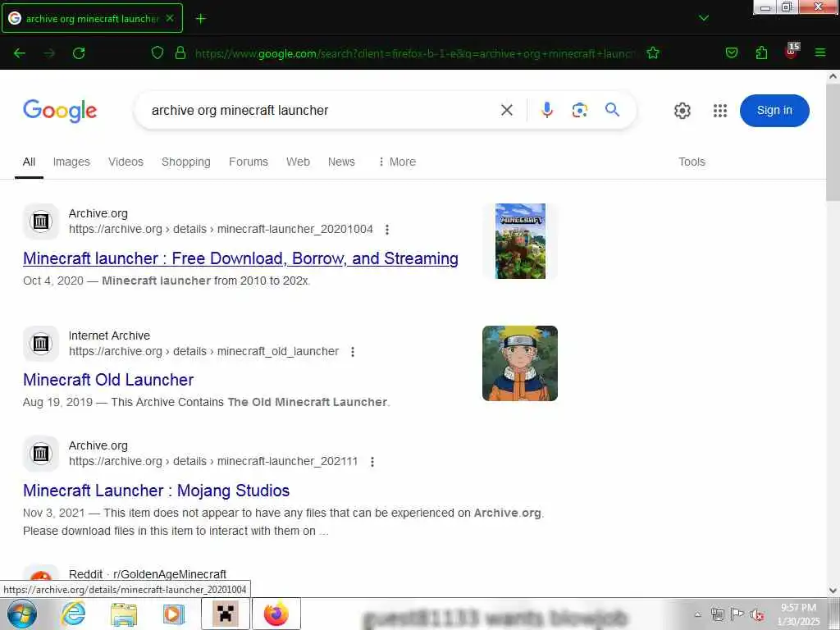Click the Reddit r/GoldenAgeMinecraft source text
840x630 pixels.
pyautogui.click(x=148, y=574)
